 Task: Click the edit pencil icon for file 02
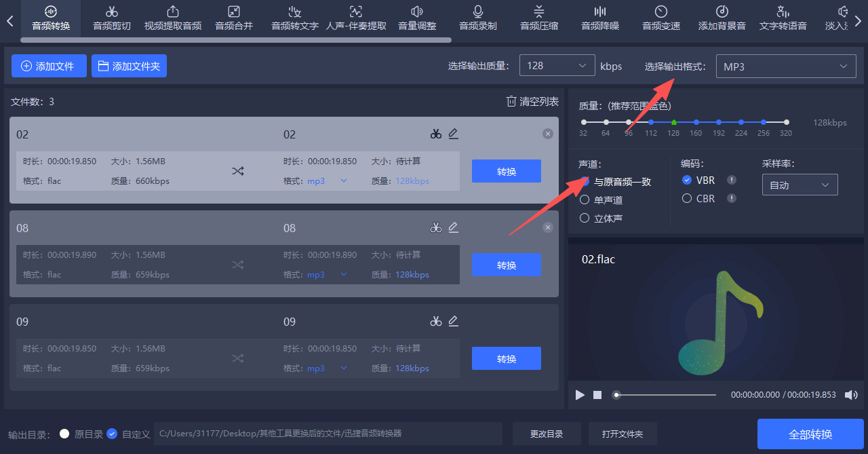click(x=454, y=134)
